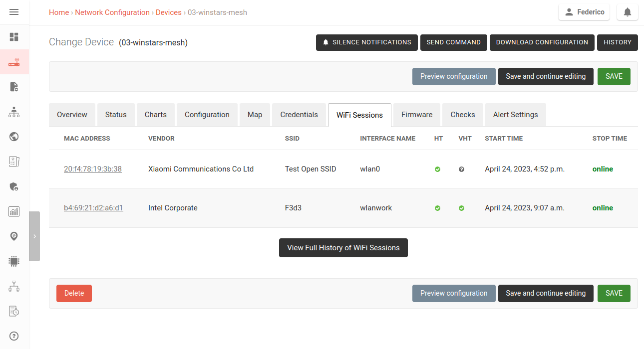Switch to the Configuration tab
Screen dimensions: 644x349
[207, 115]
